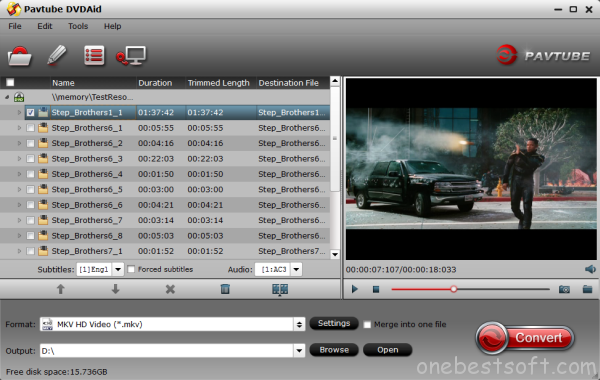The width and height of the screenshot is (600, 380).
Task: Open the Audio track dropdown
Action: [296, 269]
